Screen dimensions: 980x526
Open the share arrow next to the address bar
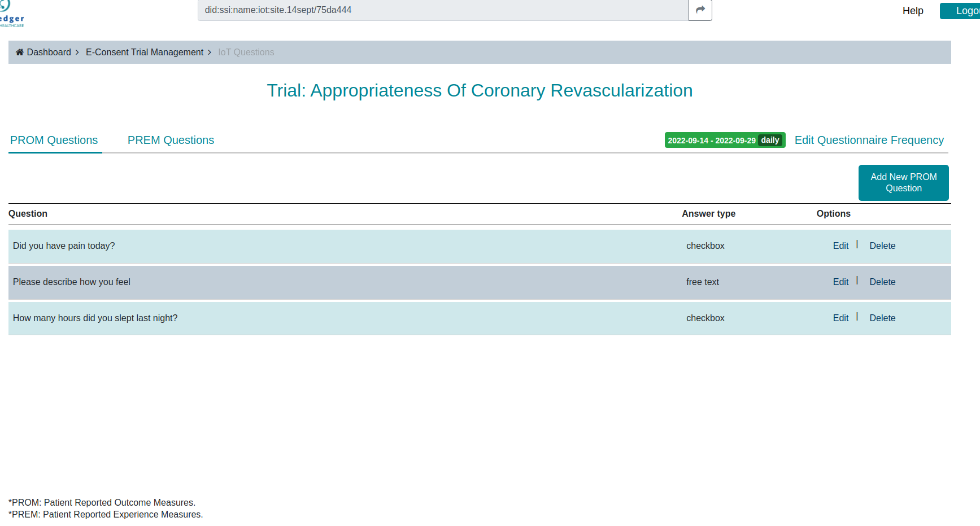[700, 10]
